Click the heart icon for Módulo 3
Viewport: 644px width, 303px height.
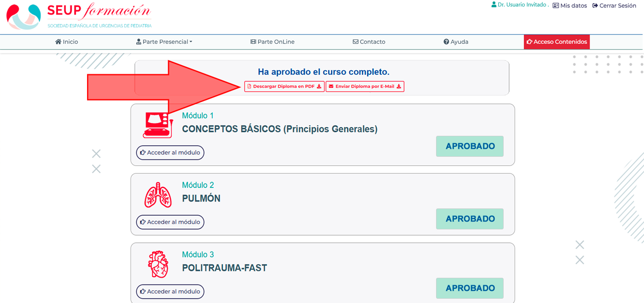point(158,264)
